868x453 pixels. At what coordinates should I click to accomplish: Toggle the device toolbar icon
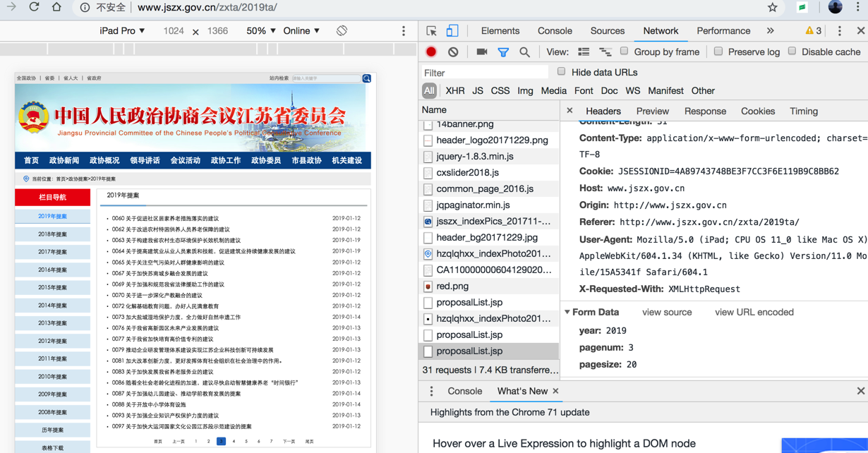click(x=452, y=31)
